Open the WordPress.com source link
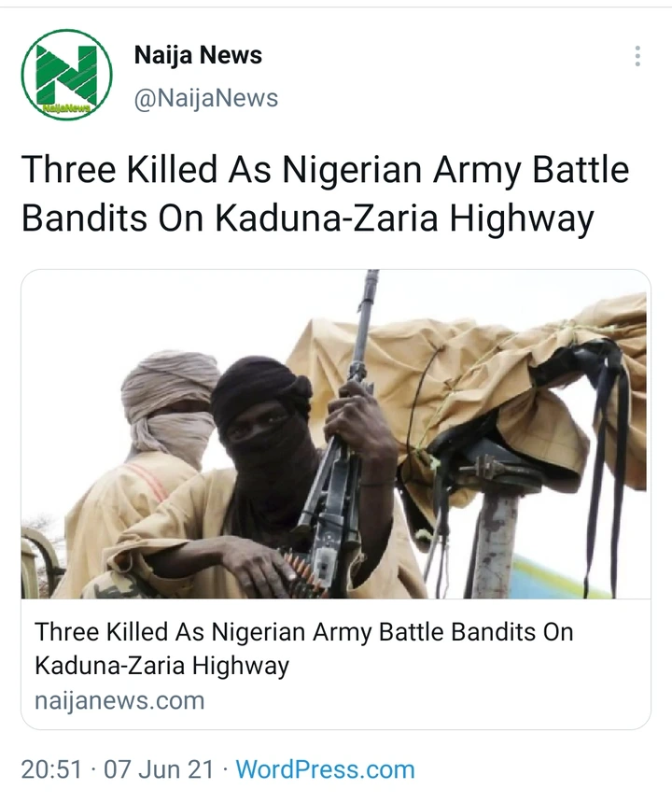Screen dimensions: 672x803 [x=325, y=769]
